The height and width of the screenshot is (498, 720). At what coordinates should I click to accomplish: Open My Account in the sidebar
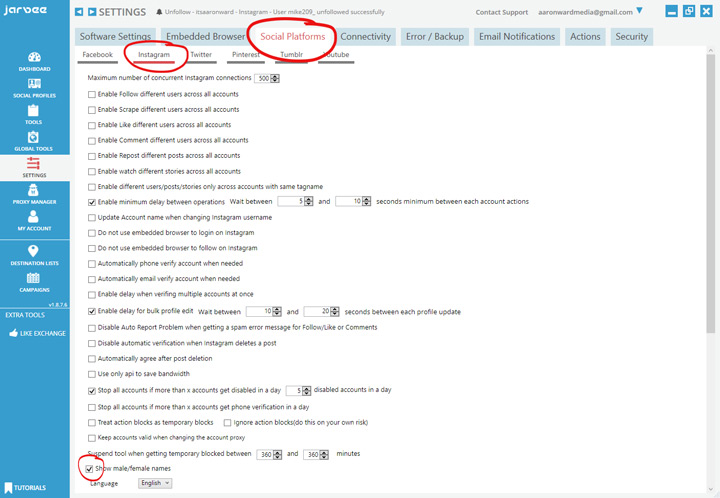tap(34, 221)
